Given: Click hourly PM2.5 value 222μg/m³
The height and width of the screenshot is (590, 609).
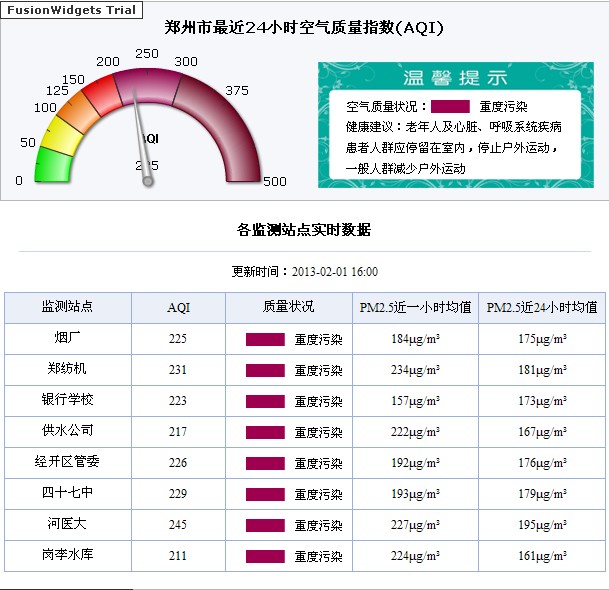Looking at the screenshot, I should click(x=415, y=432).
